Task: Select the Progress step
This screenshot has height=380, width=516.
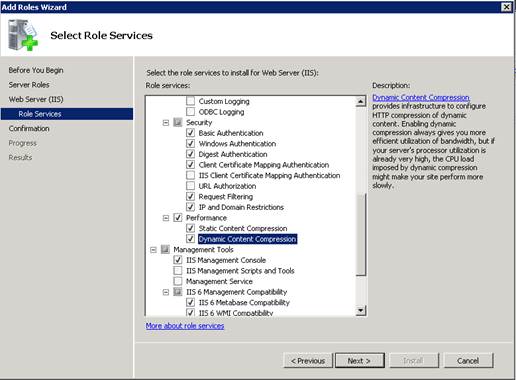Action: tap(22, 143)
